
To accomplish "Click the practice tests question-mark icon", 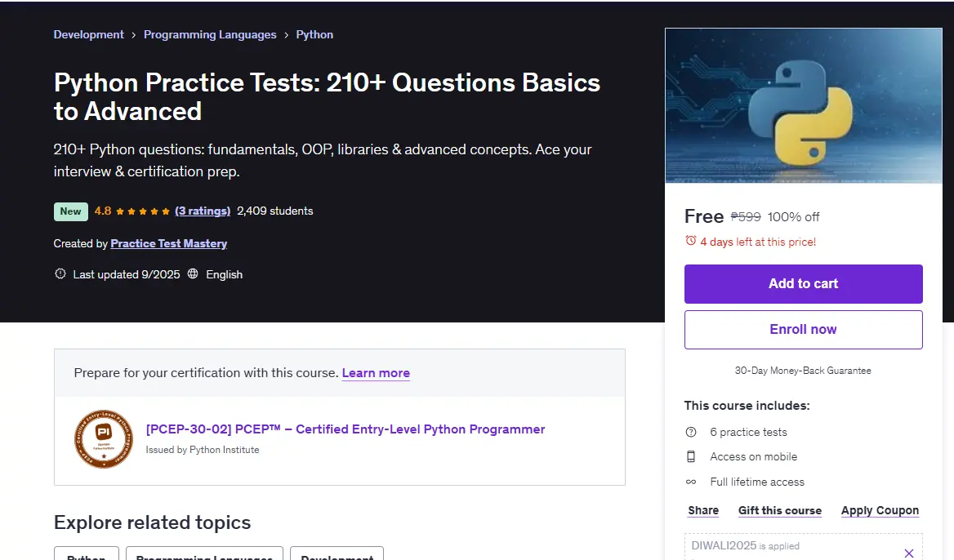I will coord(690,433).
